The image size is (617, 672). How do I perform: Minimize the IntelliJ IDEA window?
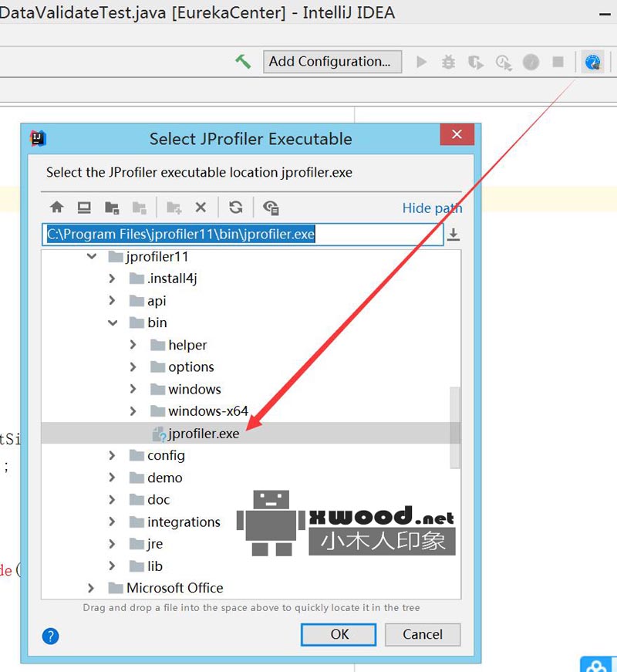click(x=605, y=14)
